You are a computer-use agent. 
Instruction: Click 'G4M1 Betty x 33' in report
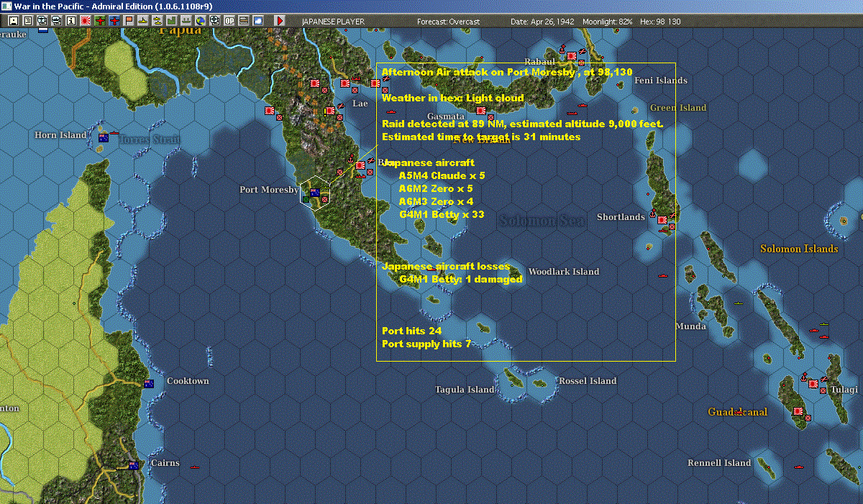point(442,214)
